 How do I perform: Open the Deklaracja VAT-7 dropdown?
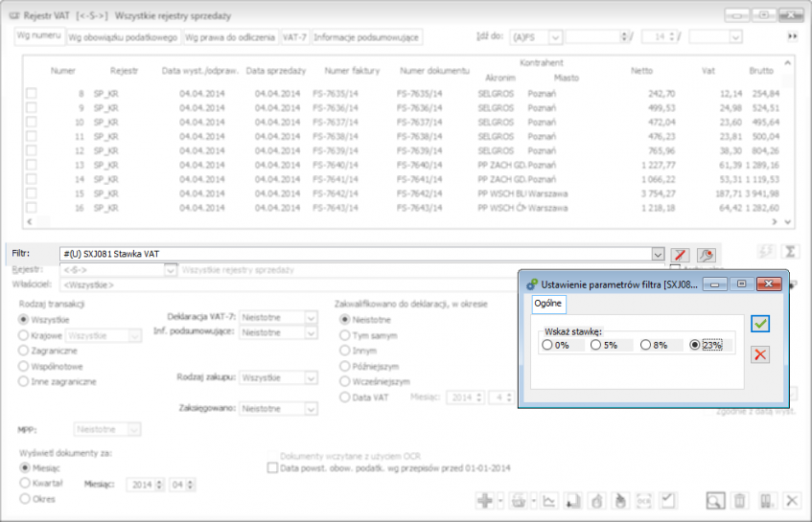coord(311,318)
